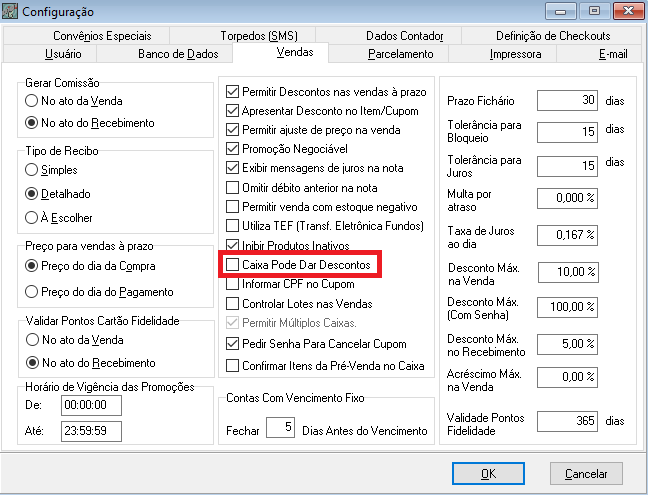Click the Tolerância para Juros field
The image size is (648, 495).
pos(567,166)
